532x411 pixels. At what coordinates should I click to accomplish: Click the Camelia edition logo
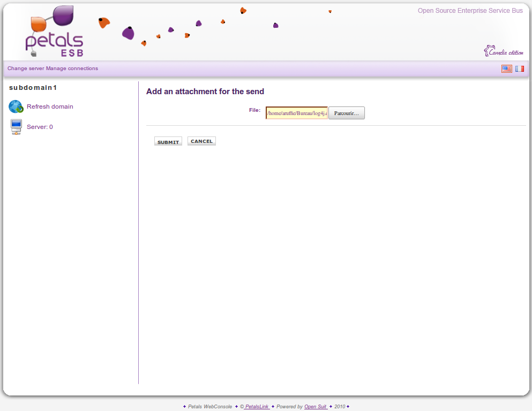503,51
